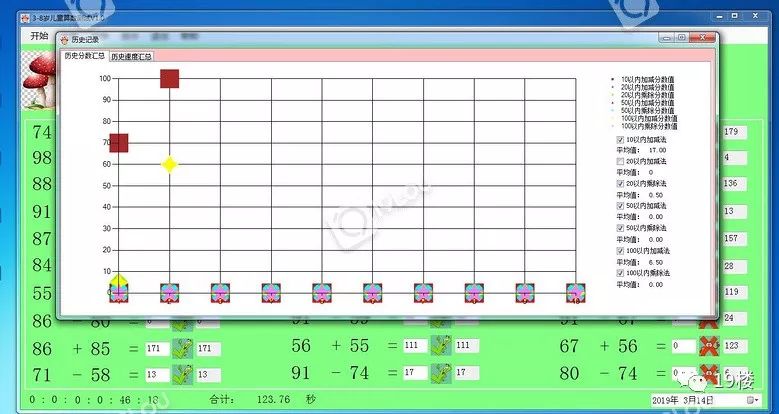Click the red X icon for 67 + 56
This screenshot has height=414, width=779.
(709, 346)
